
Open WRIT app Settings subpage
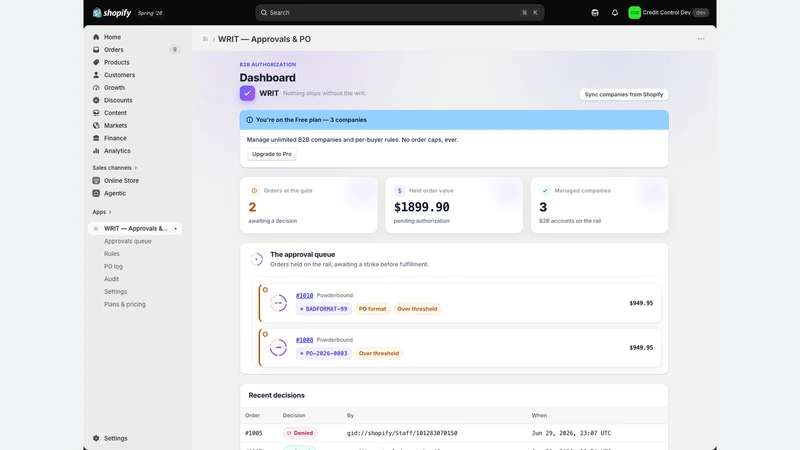click(x=115, y=292)
